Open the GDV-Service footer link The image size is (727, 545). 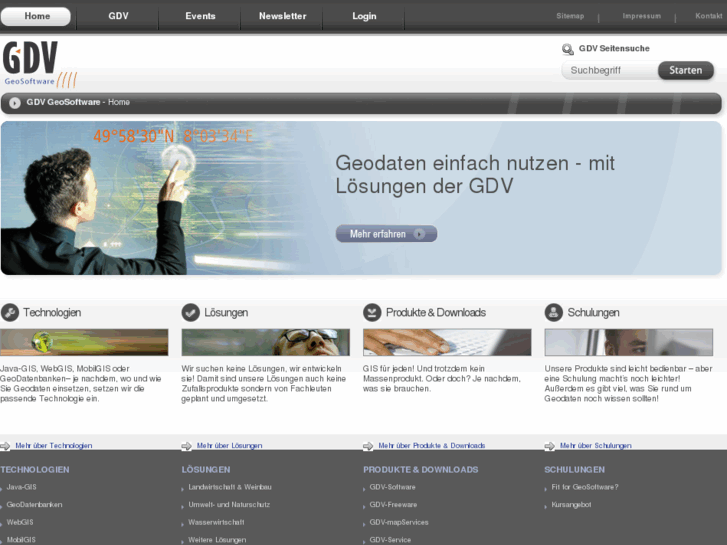[x=390, y=540]
